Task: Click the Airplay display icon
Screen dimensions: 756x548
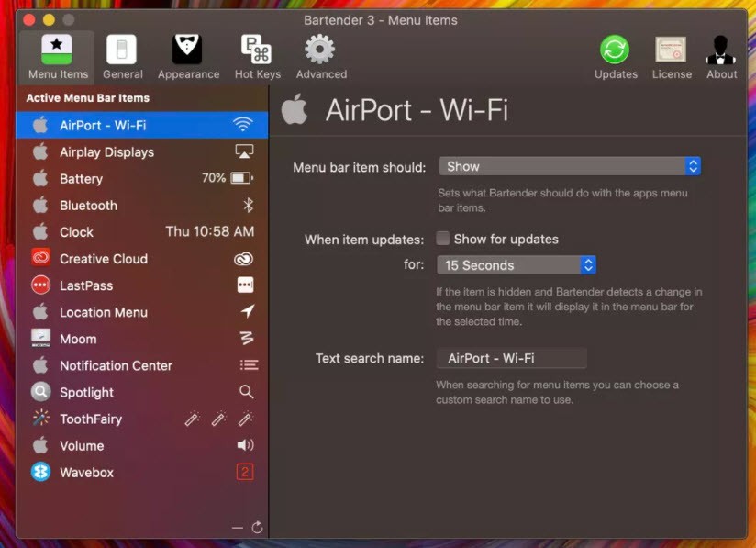Action: click(244, 151)
